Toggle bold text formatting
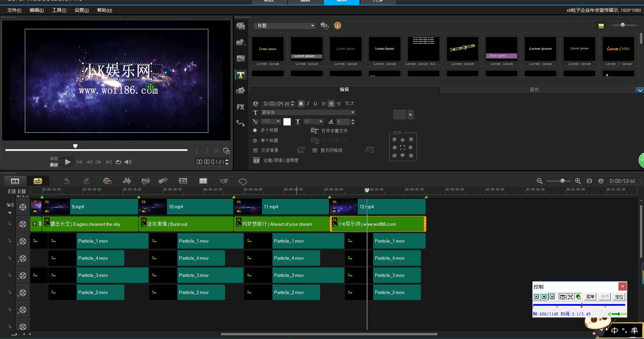This screenshot has width=644, height=339. 301,103
